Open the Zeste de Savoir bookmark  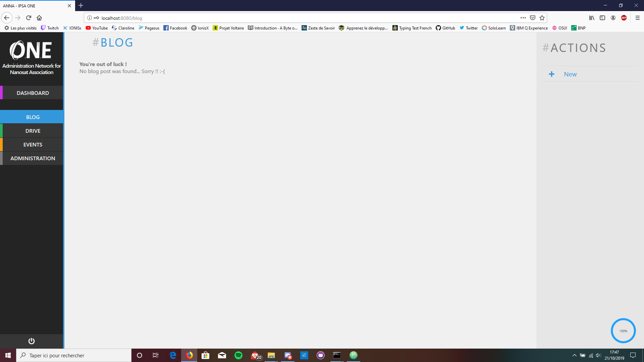(x=318, y=28)
